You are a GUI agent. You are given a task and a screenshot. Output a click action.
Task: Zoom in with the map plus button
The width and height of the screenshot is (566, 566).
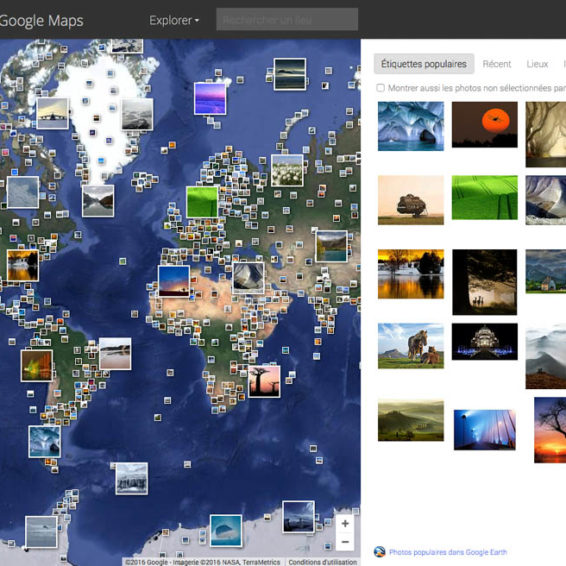click(x=345, y=523)
